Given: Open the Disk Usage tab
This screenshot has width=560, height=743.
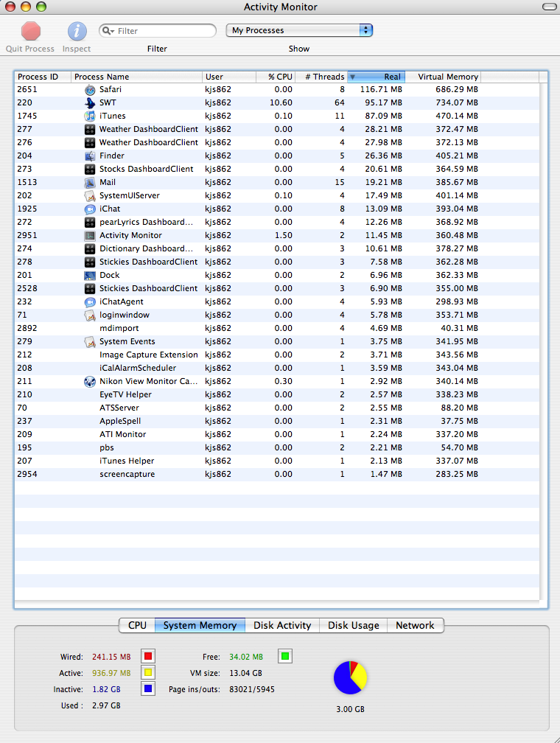Looking at the screenshot, I should (x=354, y=626).
